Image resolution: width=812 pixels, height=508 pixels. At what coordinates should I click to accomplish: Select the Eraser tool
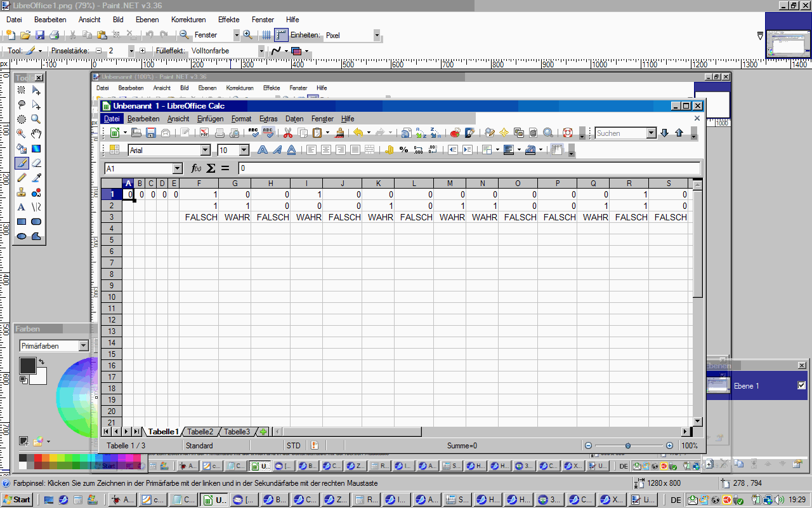click(36, 163)
